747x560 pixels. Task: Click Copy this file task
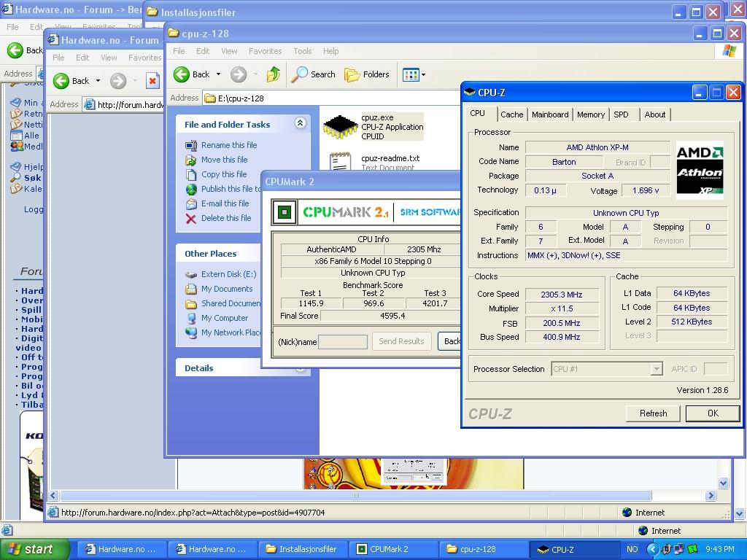pyautogui.click(x=224, y=174)
